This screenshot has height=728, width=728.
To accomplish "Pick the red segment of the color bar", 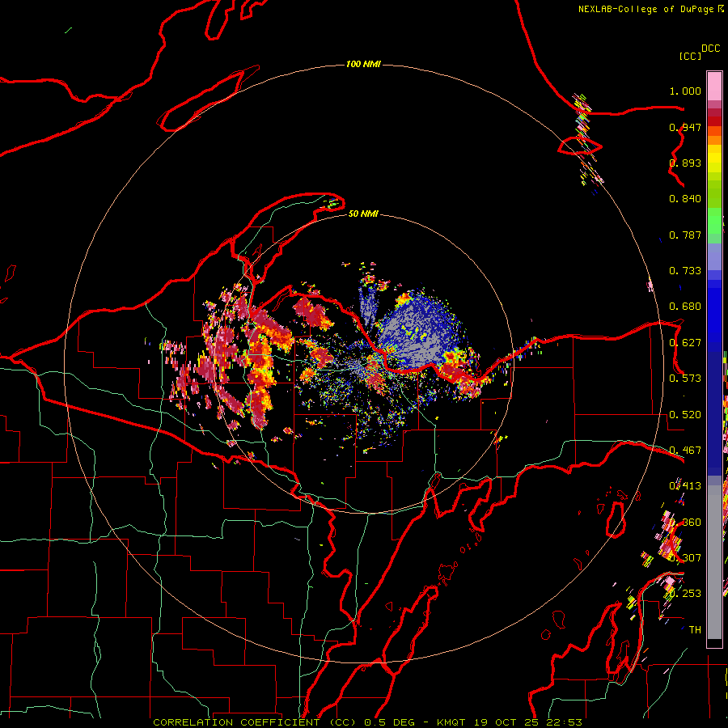I will pos(714,121).
